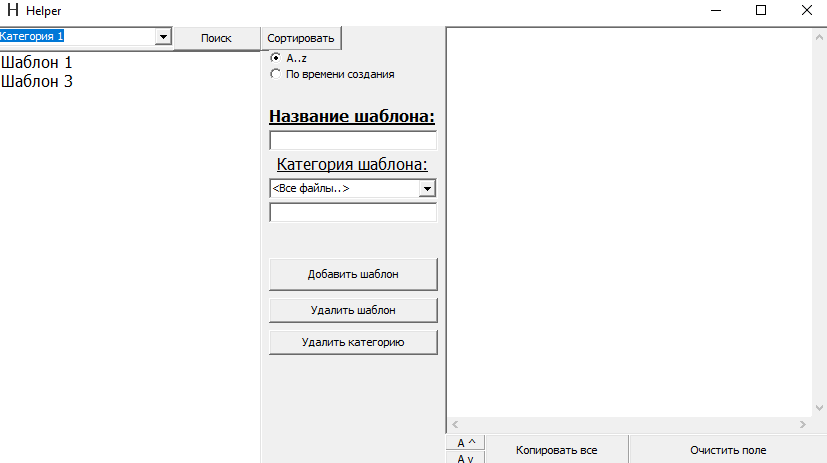The image size is (827, 463).
Task: Open the <Все файлы..> category dropdown
Action: click(x=427, y=188)
